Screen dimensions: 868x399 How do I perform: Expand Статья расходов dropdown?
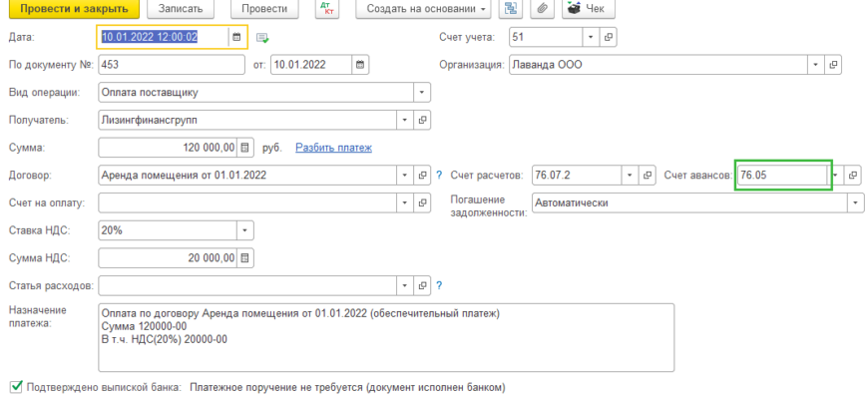pyautogui.click(x=405, y=286)
